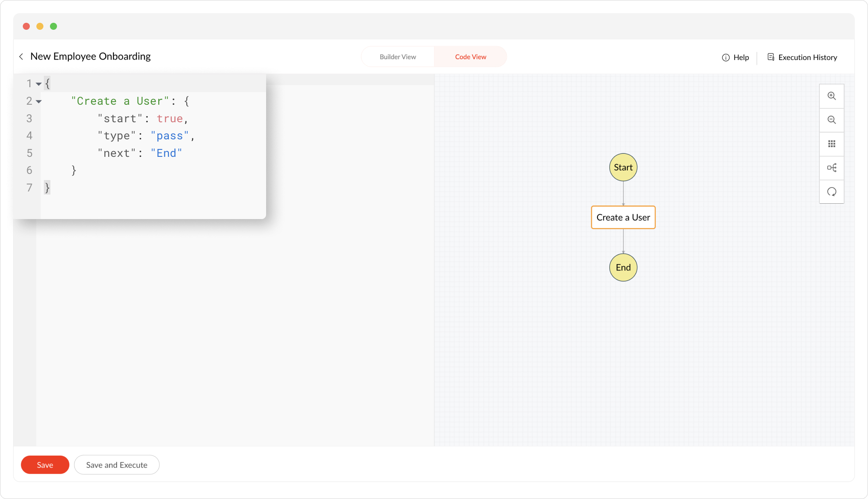The width and height of the screenshot is (868, 499).
Task: Click the zoom in magnifier icon
Action: [x=832, y=96]
